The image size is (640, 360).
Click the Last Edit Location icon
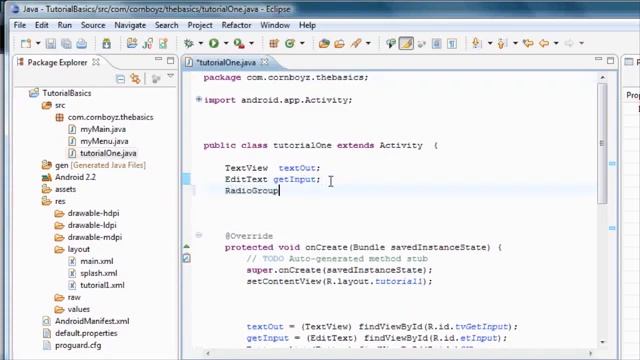[x=528, y=43]
